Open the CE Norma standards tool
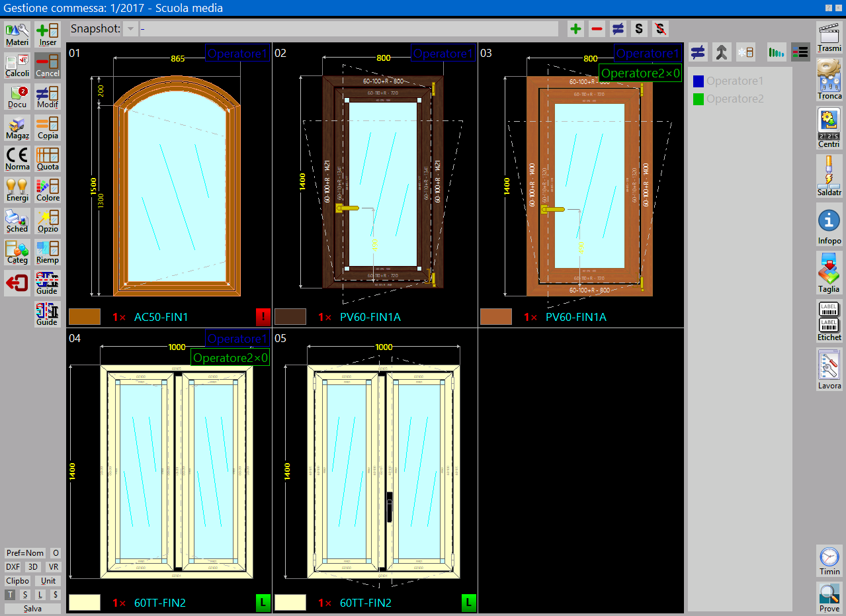Viewport: 846px width, 616px height. coord(17,159)
